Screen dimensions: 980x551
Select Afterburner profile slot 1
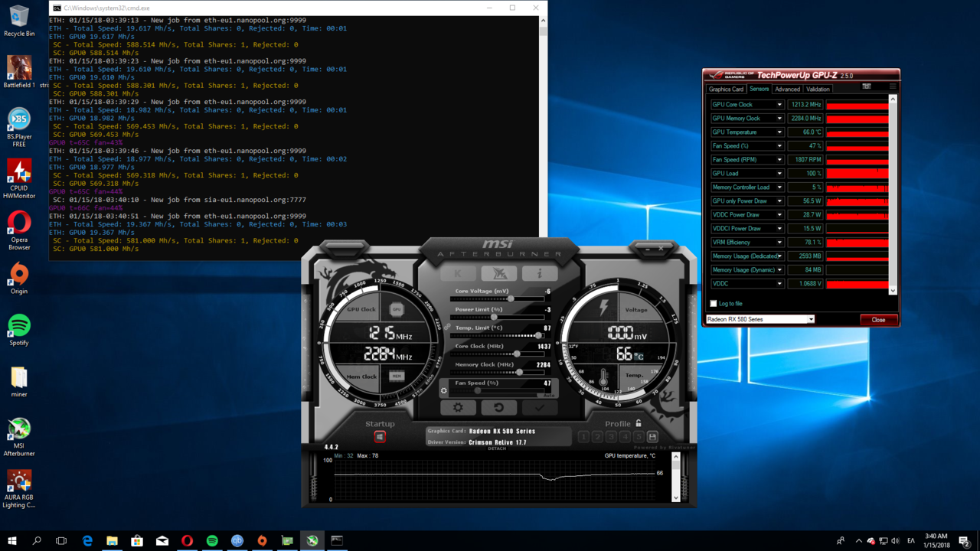(583, 436)
